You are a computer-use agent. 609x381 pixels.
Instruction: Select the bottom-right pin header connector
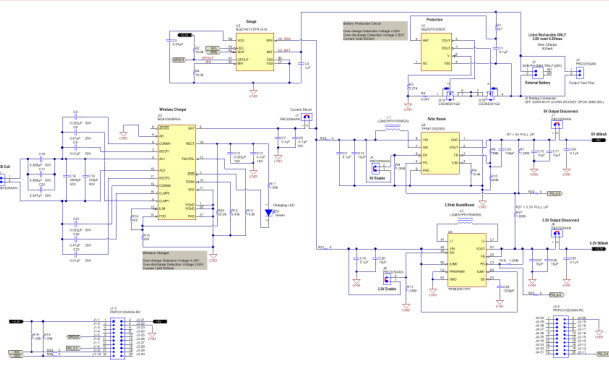[560, 336]
